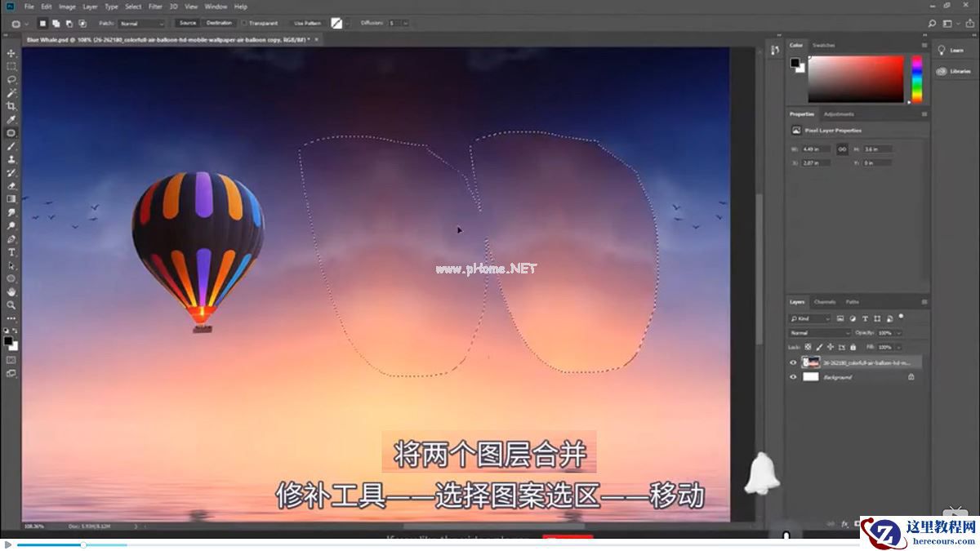Click the Use Pattern button
The width and height of the screenshot is (980, 551).
coord(307,24)
